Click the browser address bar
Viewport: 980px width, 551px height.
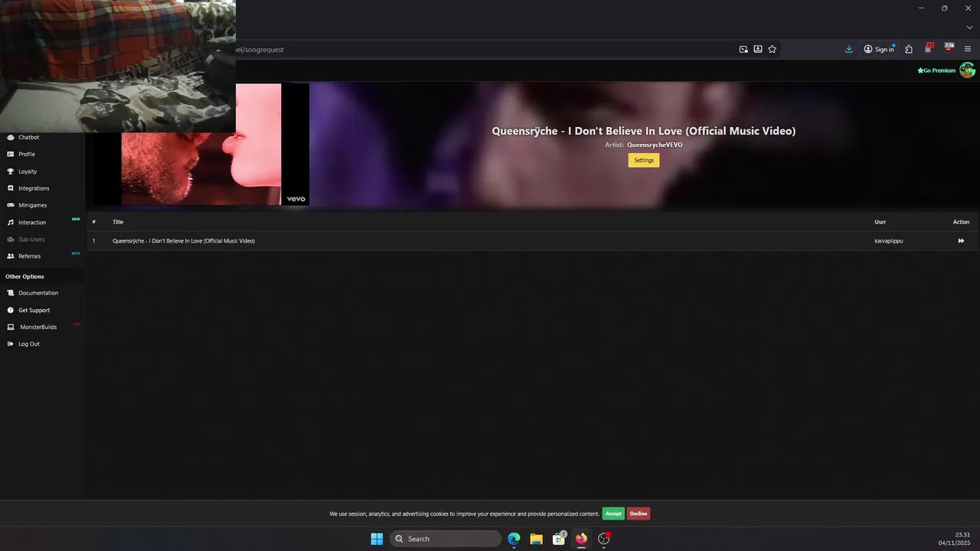pyautogui.click(x=482, y=49)
